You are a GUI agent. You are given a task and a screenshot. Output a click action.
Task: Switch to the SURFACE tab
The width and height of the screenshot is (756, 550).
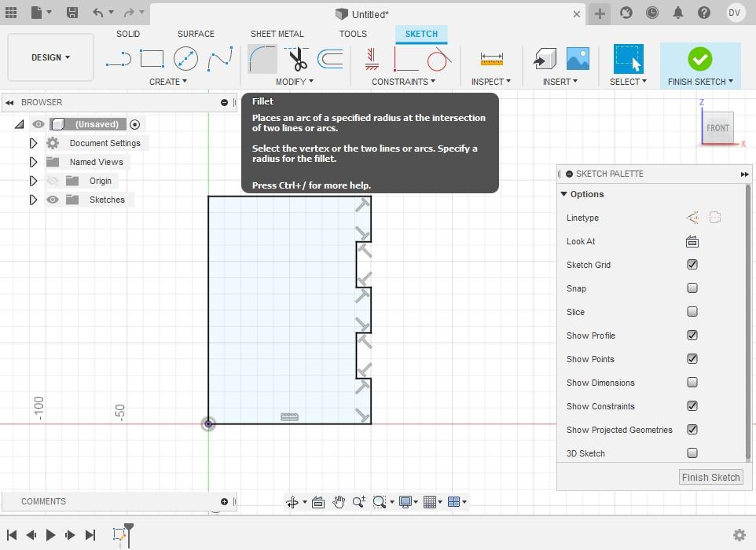click(x=196, y=34)
